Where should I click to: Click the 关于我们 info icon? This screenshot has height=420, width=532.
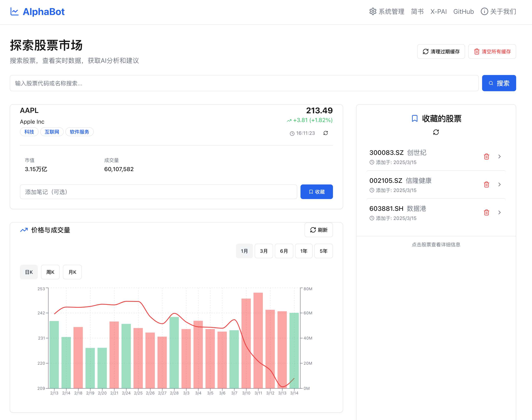(x=484, y=12)
